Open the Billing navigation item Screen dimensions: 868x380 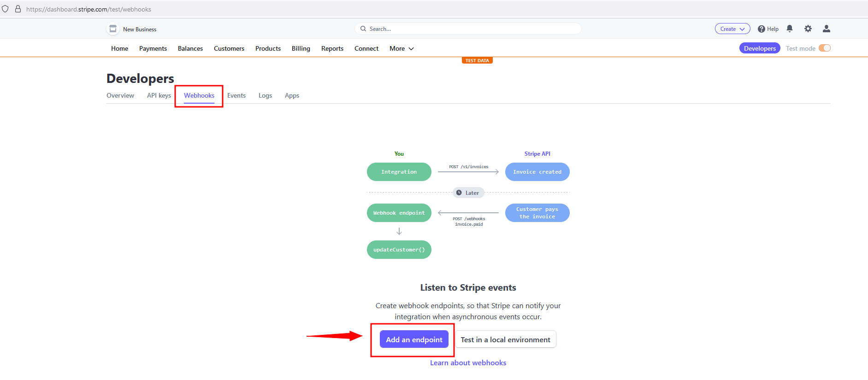[x=301, y=48]
